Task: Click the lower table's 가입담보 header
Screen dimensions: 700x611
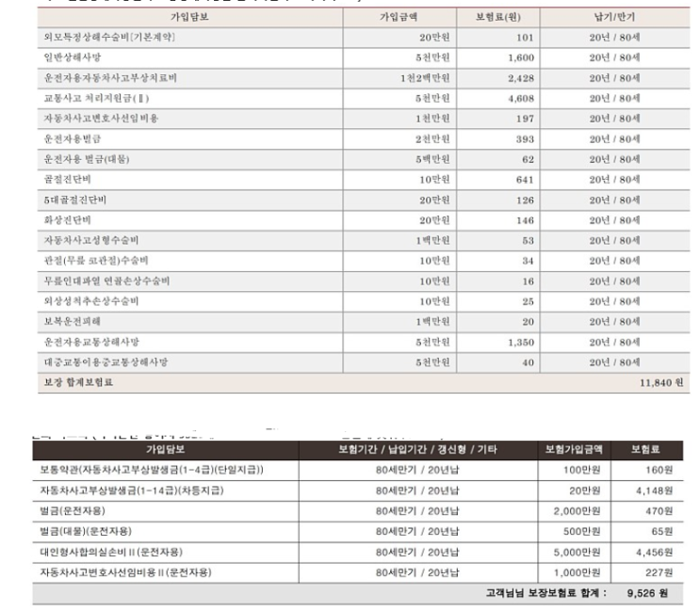Action: pos(166,450)
